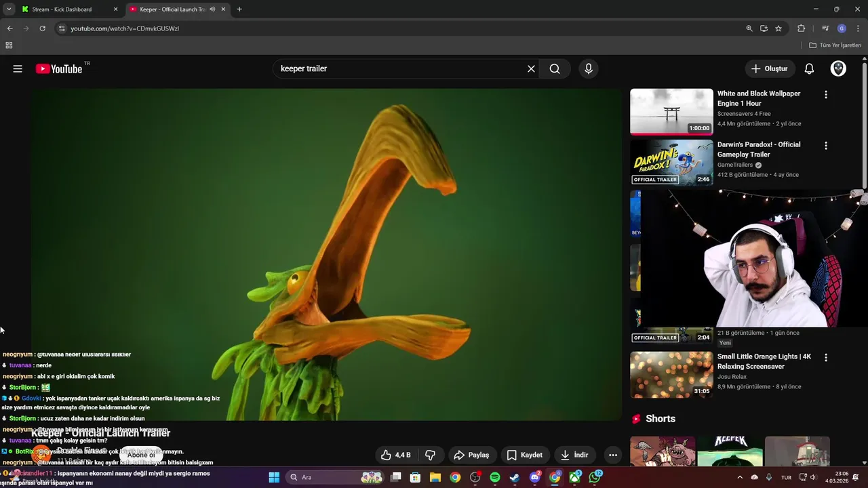Open more actions three-dot menu under video
Image resolution: width=868 pixels, height=488 pixels.
coord(613,455)
